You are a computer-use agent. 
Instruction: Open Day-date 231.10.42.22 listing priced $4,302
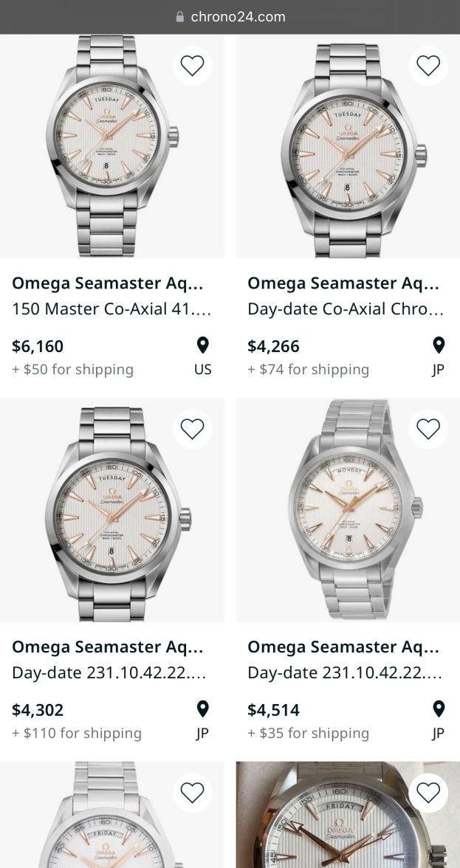click(x=109, y=673)
